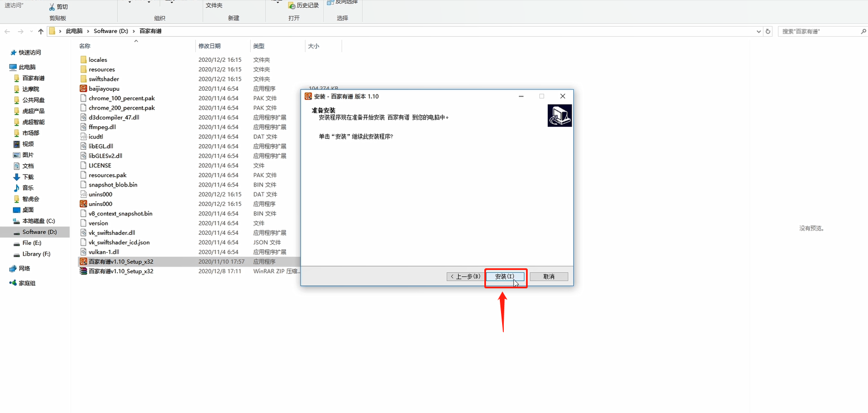Open 百家有谱 in the navigation pane
This screenshot has height=413, width=868.
pyautogui.click(x=33, y=78)
